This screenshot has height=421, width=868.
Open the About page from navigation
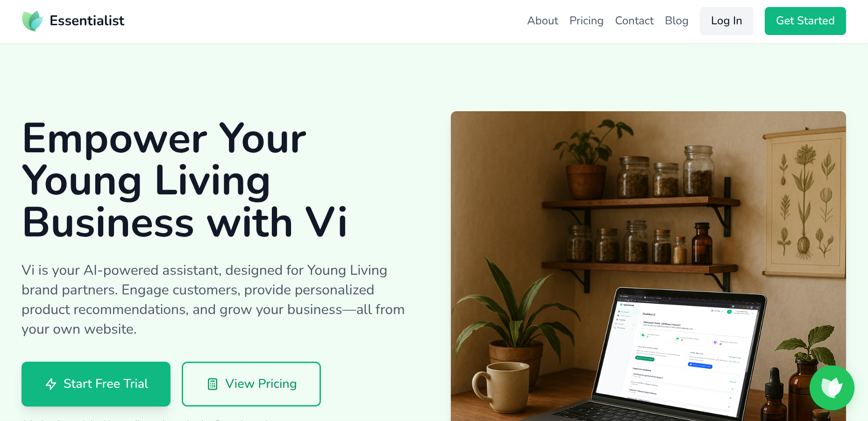click(x=542, y=21)
